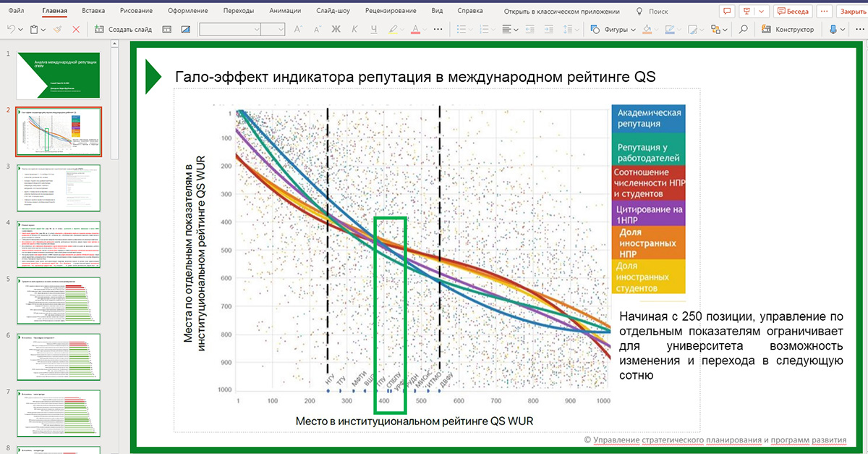Click the Закрыть button

coord(851,12)
